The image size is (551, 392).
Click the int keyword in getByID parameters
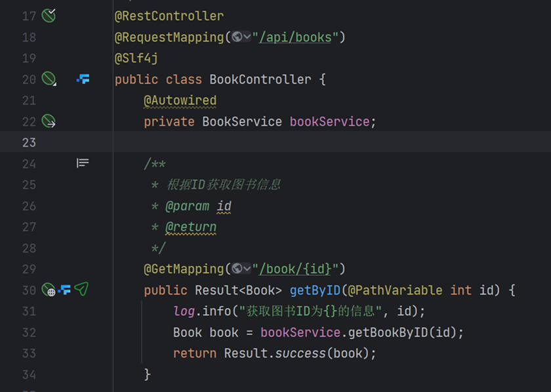click(x=460, y=290)
